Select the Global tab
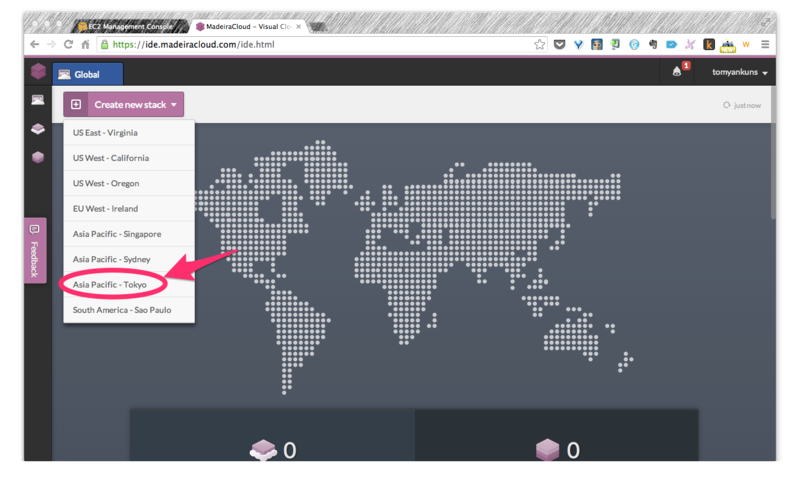The height and width of the screenshot is (498, 800). pyautogui.click(x=88, y=74)
